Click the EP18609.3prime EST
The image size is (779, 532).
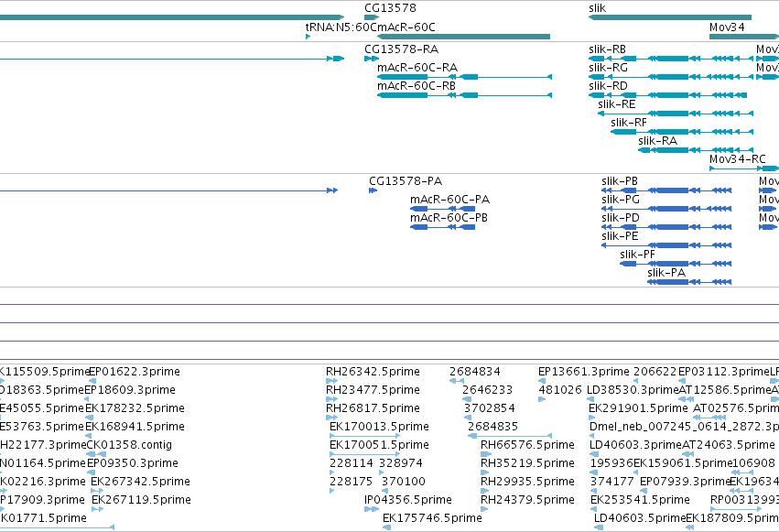click(87, 399)
